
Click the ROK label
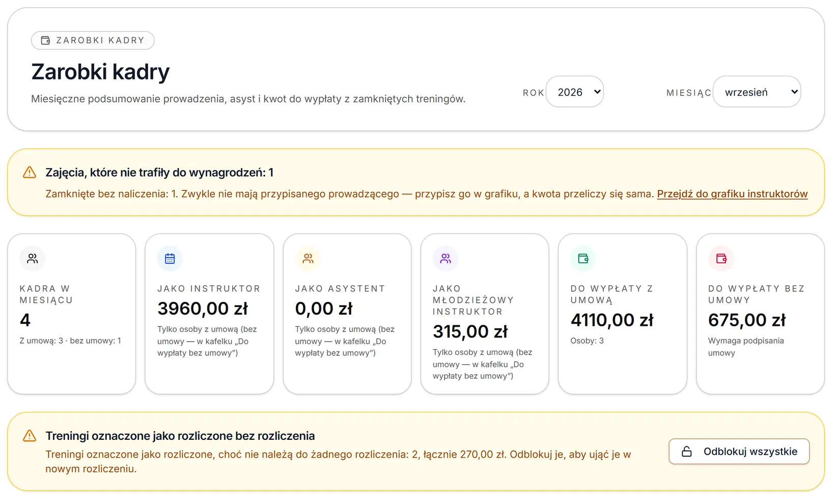click(534, 93)
